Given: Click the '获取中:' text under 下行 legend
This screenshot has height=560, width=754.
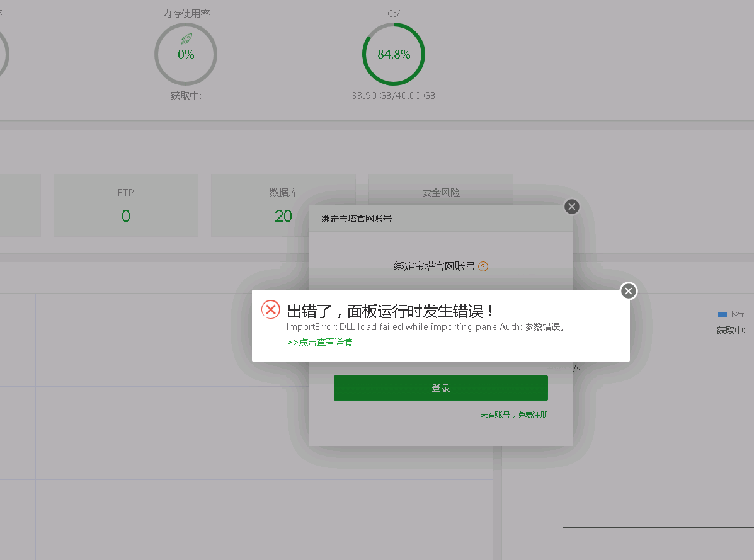Looking at the screenshot, I should tap(731, 330).
